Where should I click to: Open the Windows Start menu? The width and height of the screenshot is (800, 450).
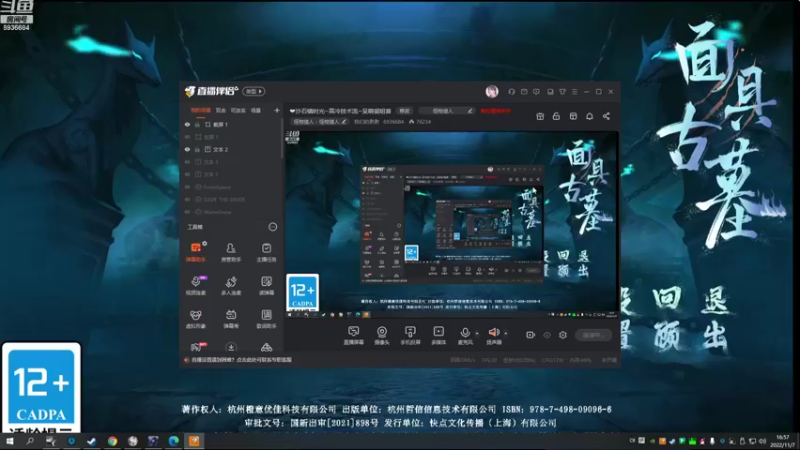tap(9, 441)
